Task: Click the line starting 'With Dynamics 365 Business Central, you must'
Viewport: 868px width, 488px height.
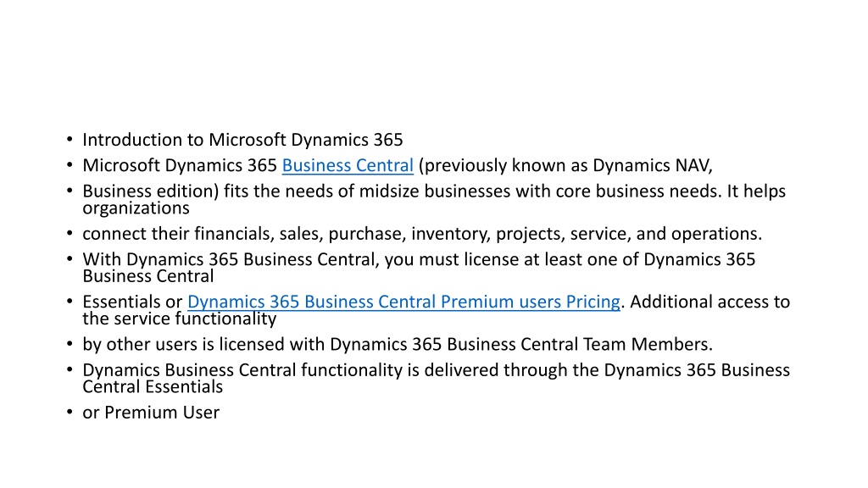Action: [419, 259]
